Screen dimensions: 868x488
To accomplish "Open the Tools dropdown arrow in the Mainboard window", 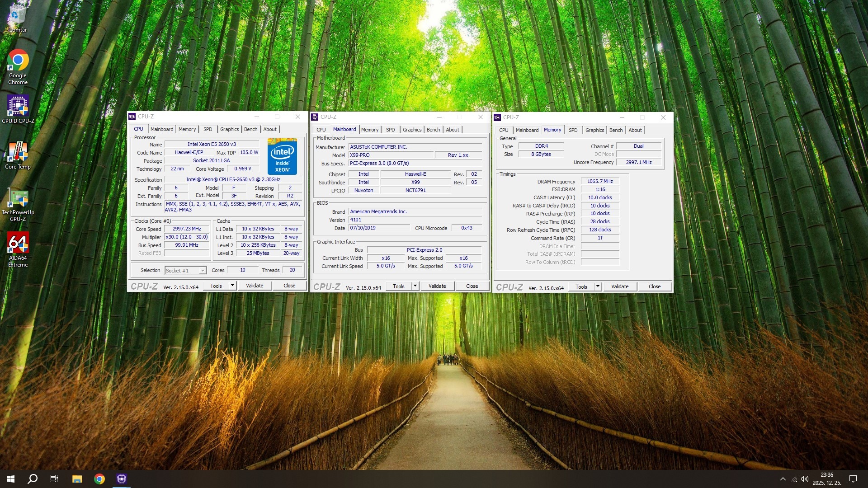I will coord(415,286).
